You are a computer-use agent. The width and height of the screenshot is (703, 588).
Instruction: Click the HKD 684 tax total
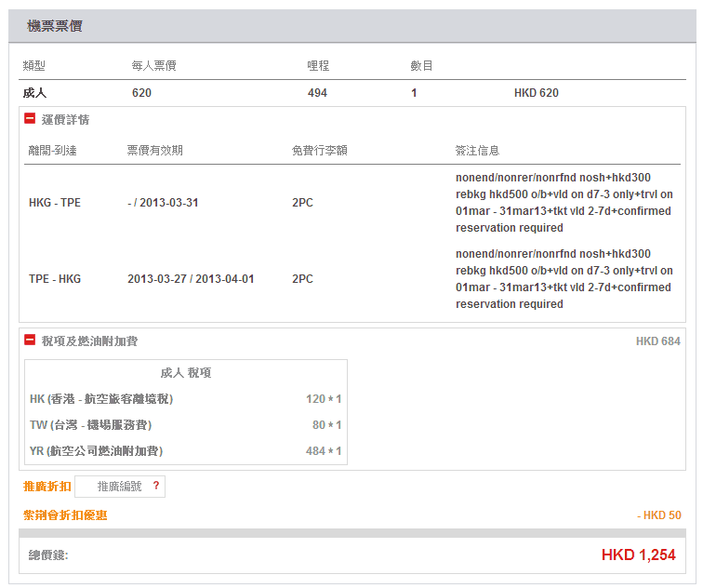pos(657,341)
